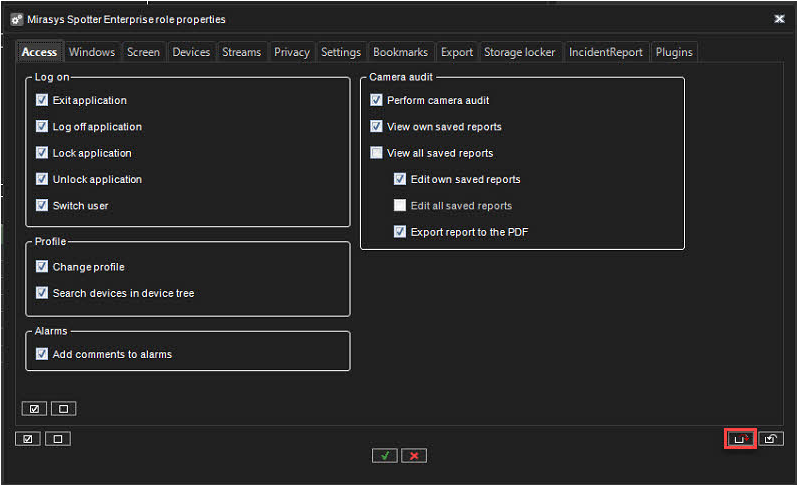Click the bottom-row deselect-all empty box icon

pyautogui.click(x=58, y=438)
